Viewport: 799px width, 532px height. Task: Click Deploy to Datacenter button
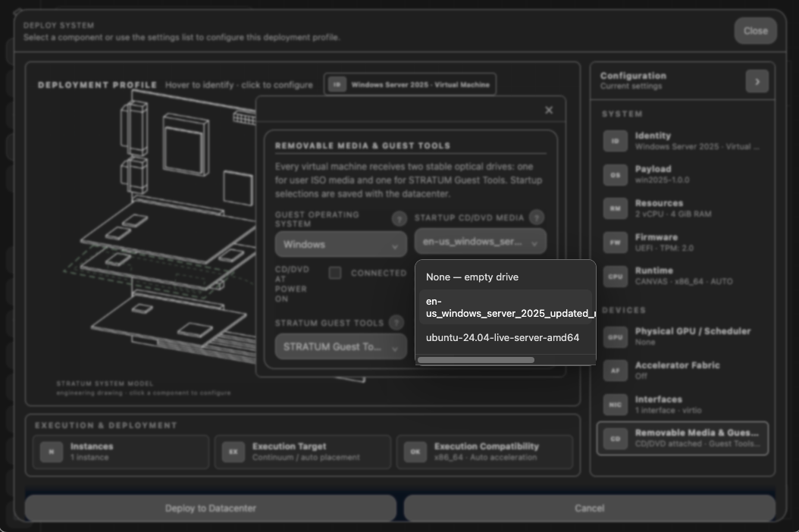click(211, 508)
